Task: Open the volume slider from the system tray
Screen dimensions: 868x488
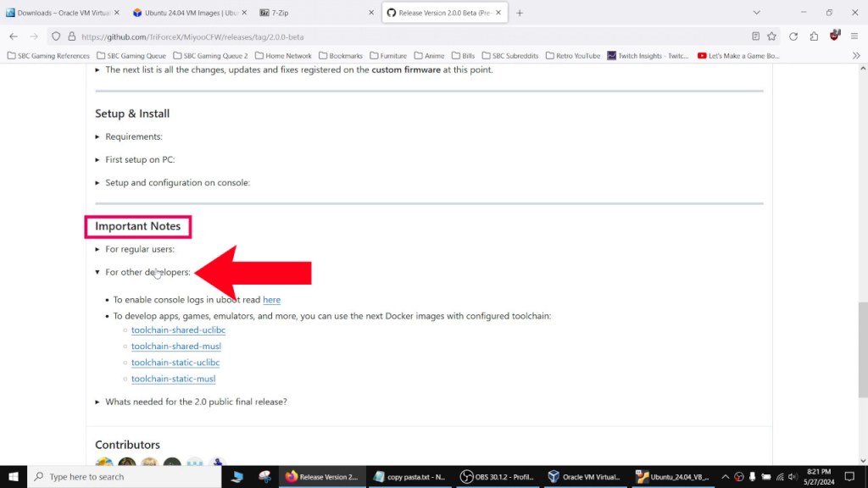Action: [793, 475]
